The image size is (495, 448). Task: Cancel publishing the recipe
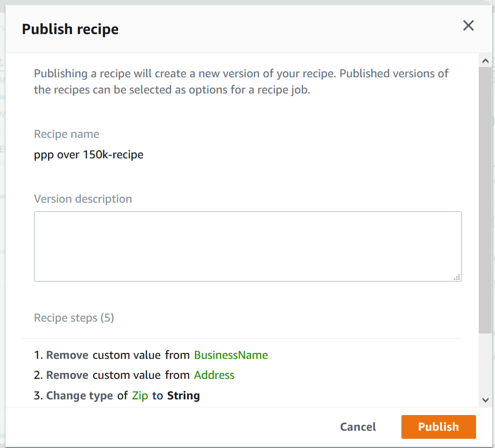[x=358, y=427]
